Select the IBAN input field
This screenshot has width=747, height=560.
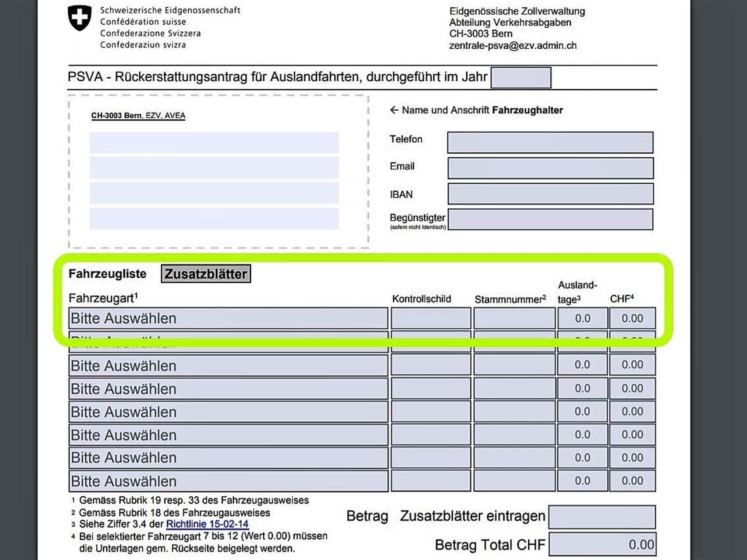pyautogui.click(x=550, y=194)
